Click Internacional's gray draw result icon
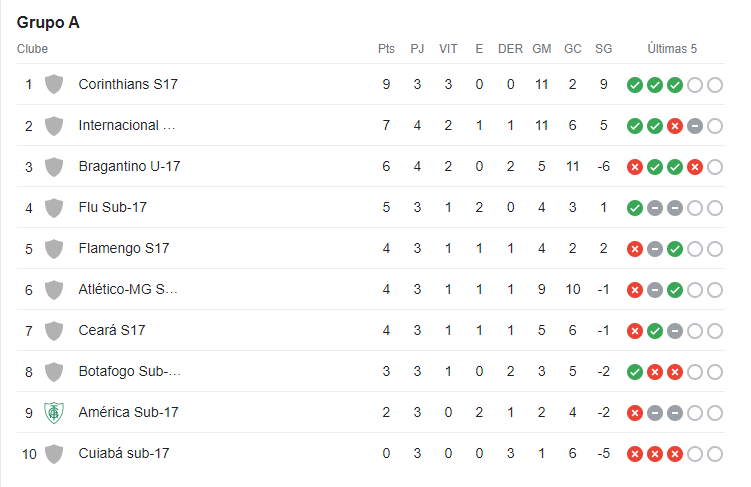This screenshot has height=487, width=751. pos(695,126)
